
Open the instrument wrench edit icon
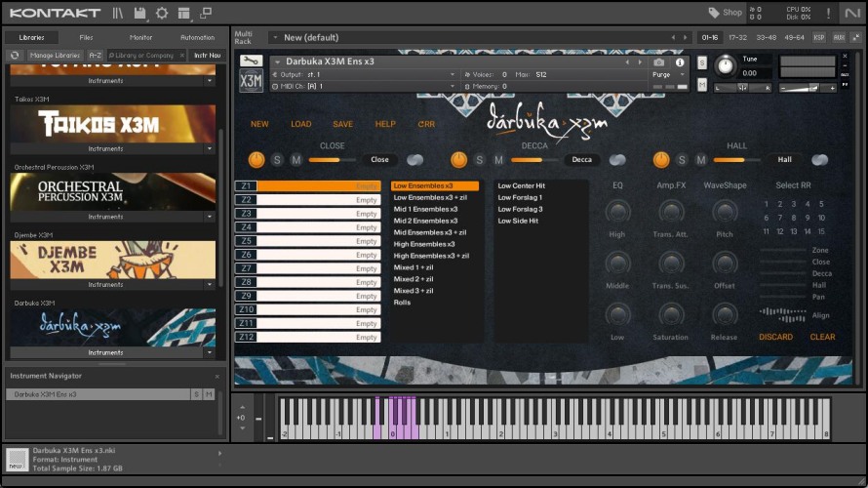point(251,61)
